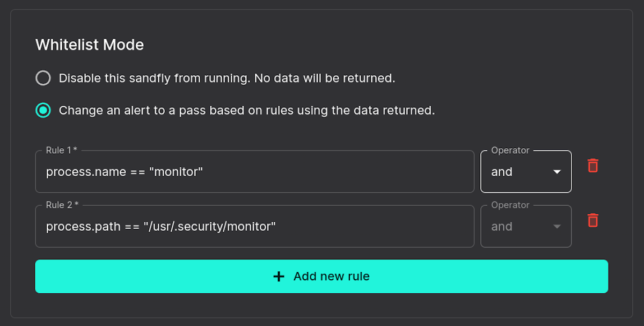Click the "Add new rule" label text
Viewport: 644px width, 326px height.
pos(331,276)
